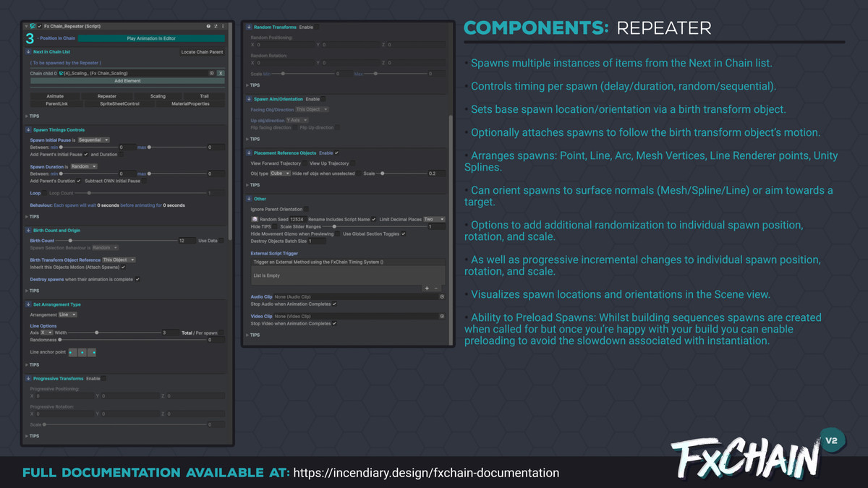
Task: Enable the Loop checkbox
Action: click(45, 193)
